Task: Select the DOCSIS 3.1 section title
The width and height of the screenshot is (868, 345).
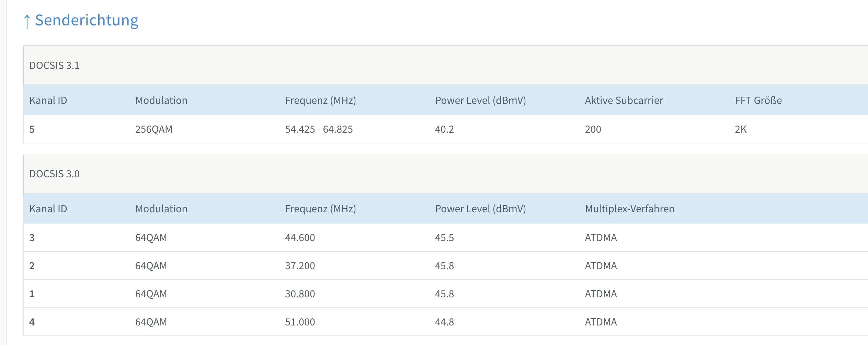Action: (54, 66)
